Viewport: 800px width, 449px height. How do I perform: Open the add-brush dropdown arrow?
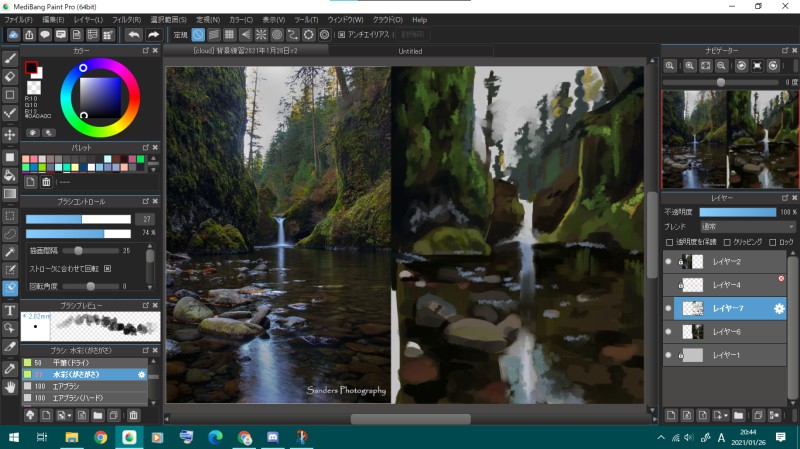69,416
